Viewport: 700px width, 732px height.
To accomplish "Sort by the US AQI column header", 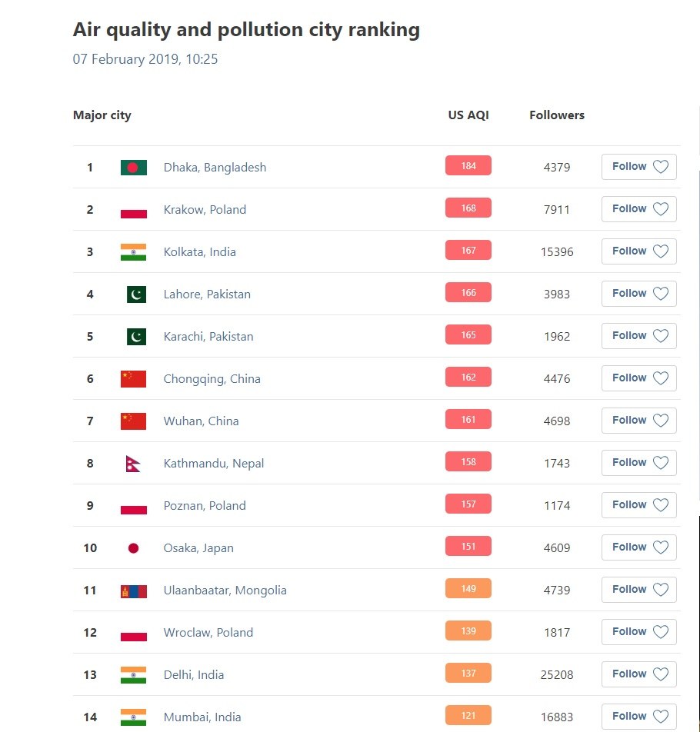I will (468, 115).
